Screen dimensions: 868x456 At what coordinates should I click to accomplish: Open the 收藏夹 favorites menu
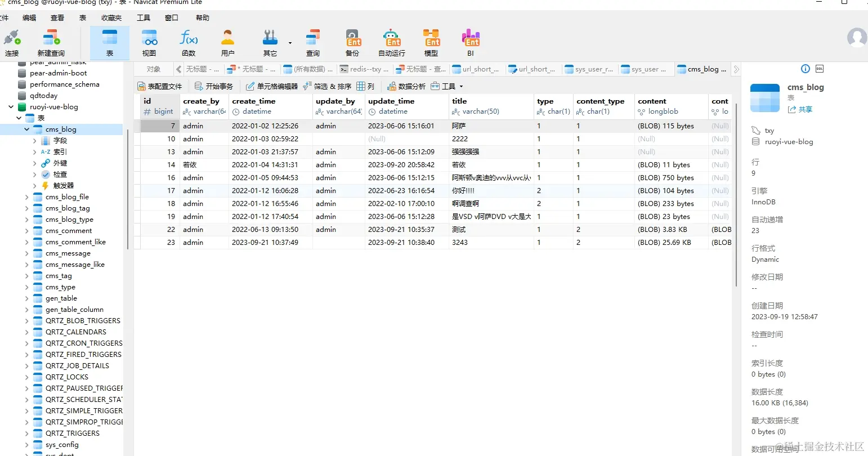pyautogui.click(x=111, y=18)
